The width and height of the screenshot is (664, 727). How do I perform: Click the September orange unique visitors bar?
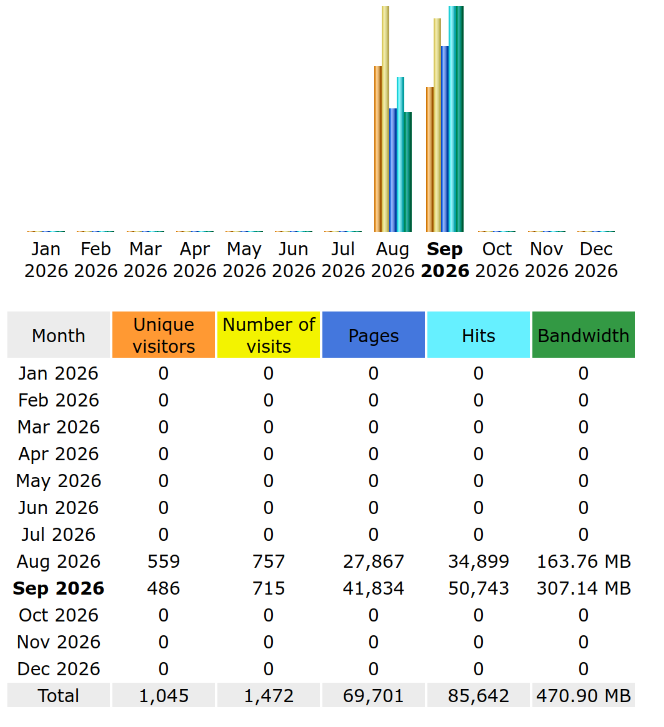[x=430, y=159]
